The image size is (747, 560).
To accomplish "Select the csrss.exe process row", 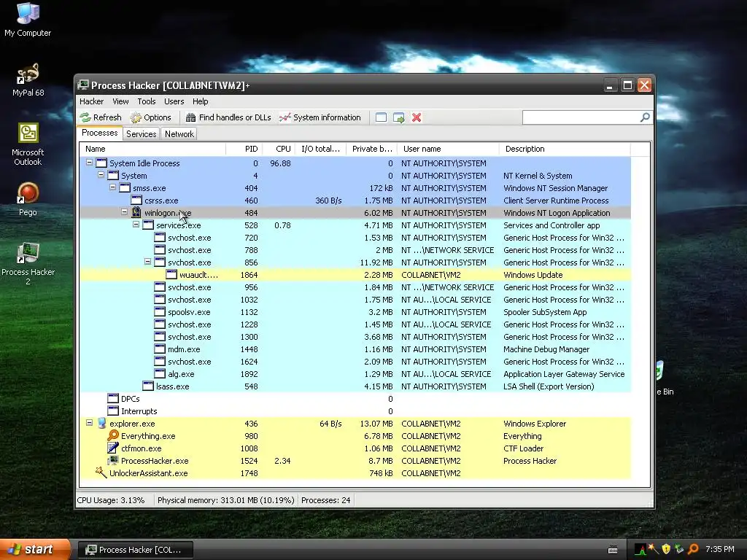I will coord(355,201).
